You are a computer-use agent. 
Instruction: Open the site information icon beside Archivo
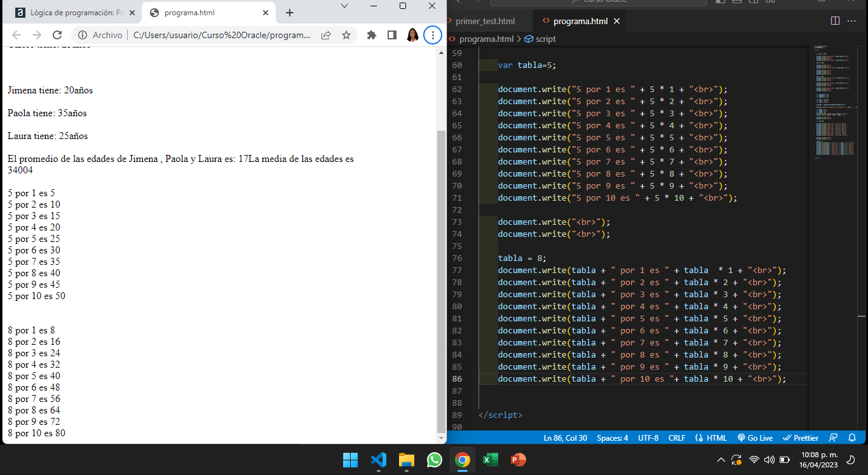(83, 35)
